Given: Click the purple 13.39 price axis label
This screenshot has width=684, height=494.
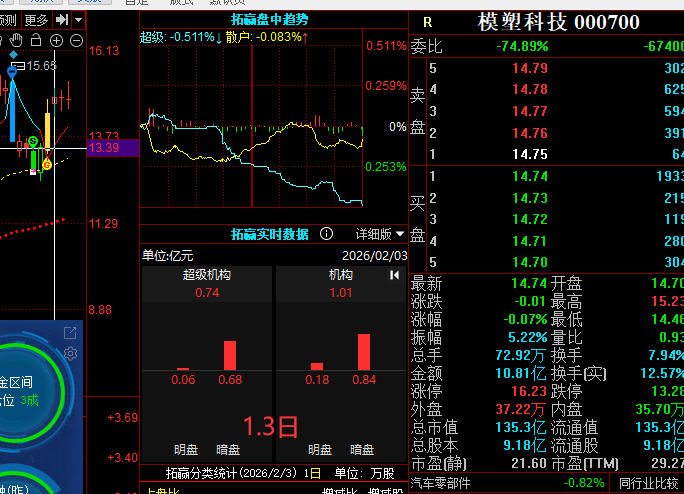Looking at the screenshot, I should pyautogui.click(x=113, y=148).
